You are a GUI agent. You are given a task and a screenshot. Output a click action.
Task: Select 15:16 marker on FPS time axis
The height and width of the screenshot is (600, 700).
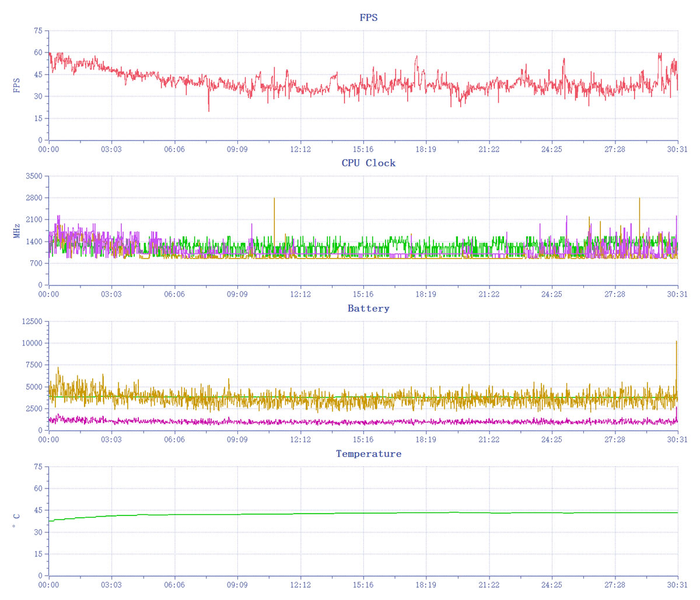[x=363, y=149]
